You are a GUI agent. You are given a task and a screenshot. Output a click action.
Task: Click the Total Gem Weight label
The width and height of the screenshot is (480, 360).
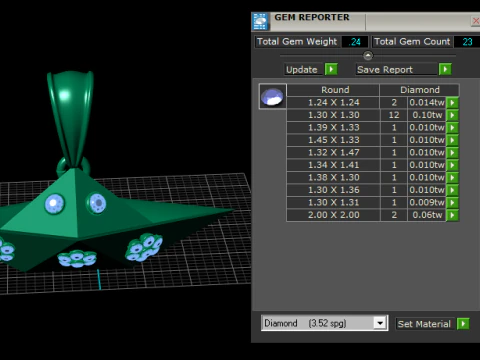tap(297, 42)
